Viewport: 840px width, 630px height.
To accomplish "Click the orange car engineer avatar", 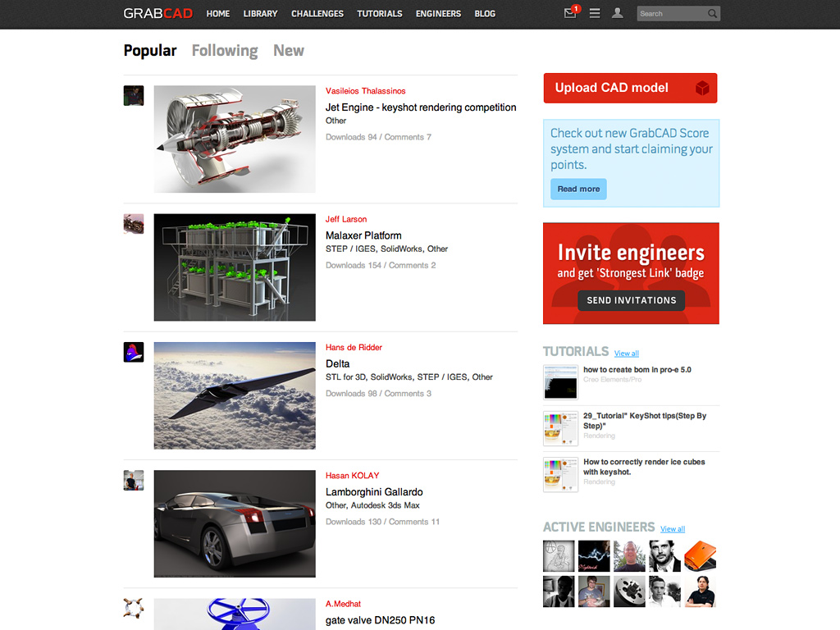I will (700, 556).
